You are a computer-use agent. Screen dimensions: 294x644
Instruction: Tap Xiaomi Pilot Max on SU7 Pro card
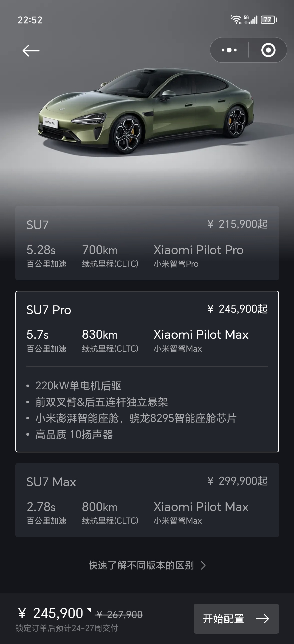pyautogui.click(x=201, y=334)
